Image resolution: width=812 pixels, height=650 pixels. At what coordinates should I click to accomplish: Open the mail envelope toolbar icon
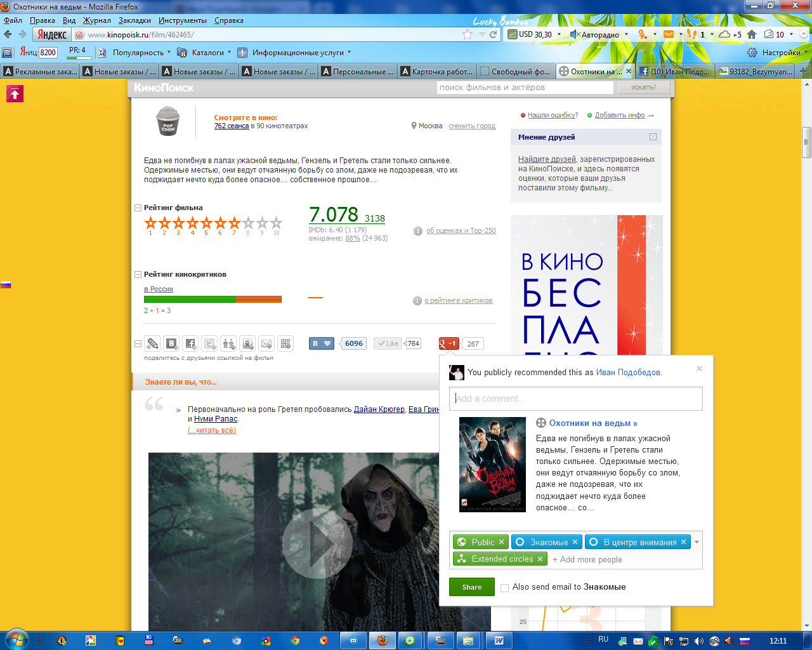tap(669, 34)
